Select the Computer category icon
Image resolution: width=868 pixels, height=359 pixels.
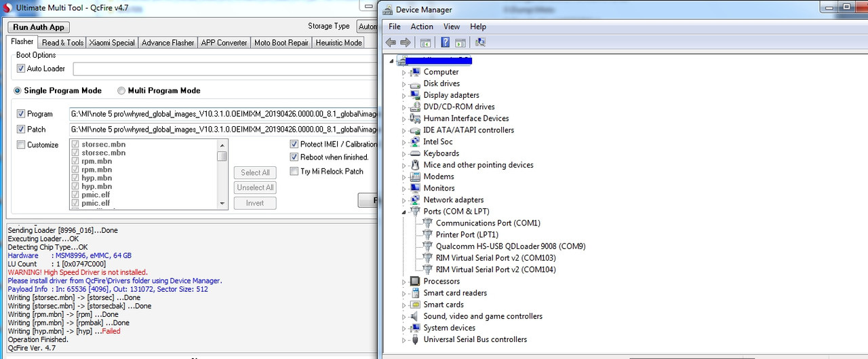tap(415, 72)
